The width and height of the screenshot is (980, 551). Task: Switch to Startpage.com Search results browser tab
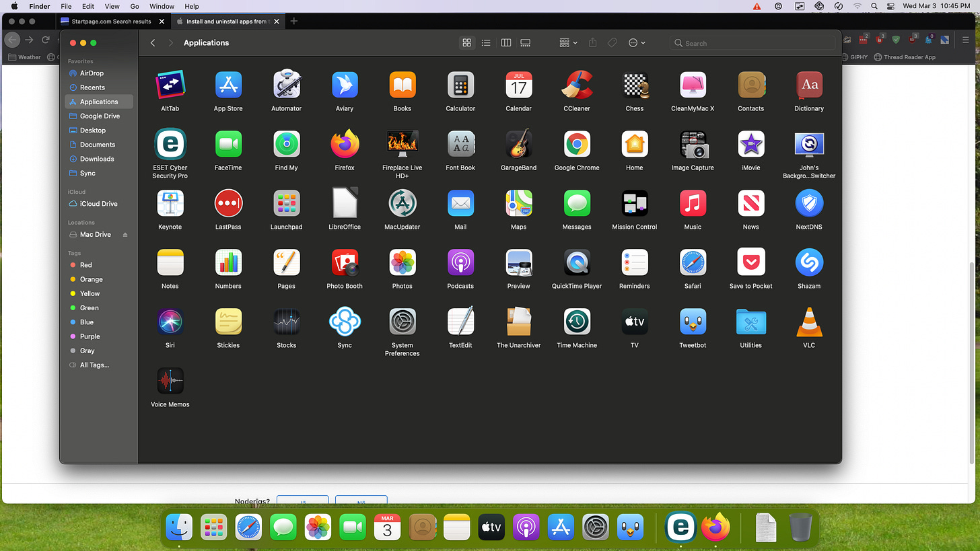pos(112,22)
